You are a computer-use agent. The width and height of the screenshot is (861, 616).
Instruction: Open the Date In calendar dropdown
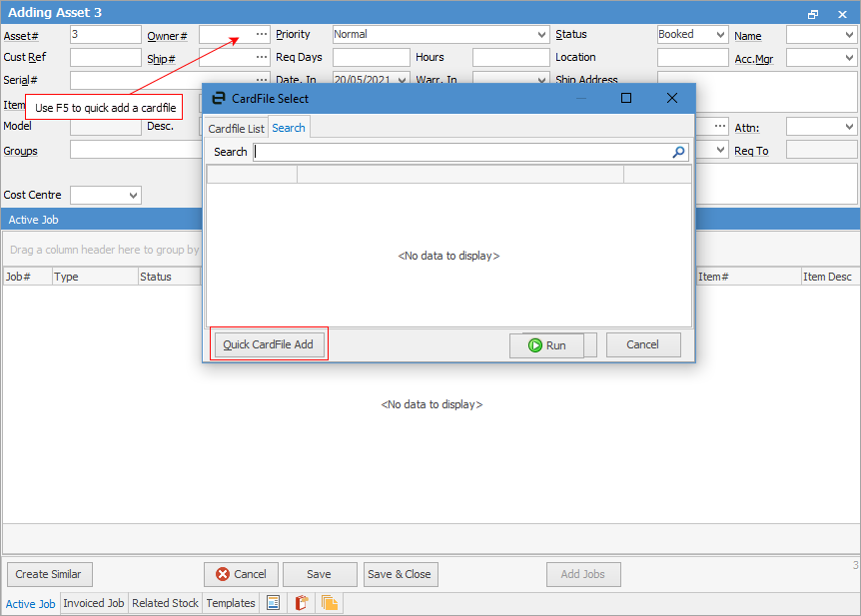pyautogui.click(x=401, y=79)
